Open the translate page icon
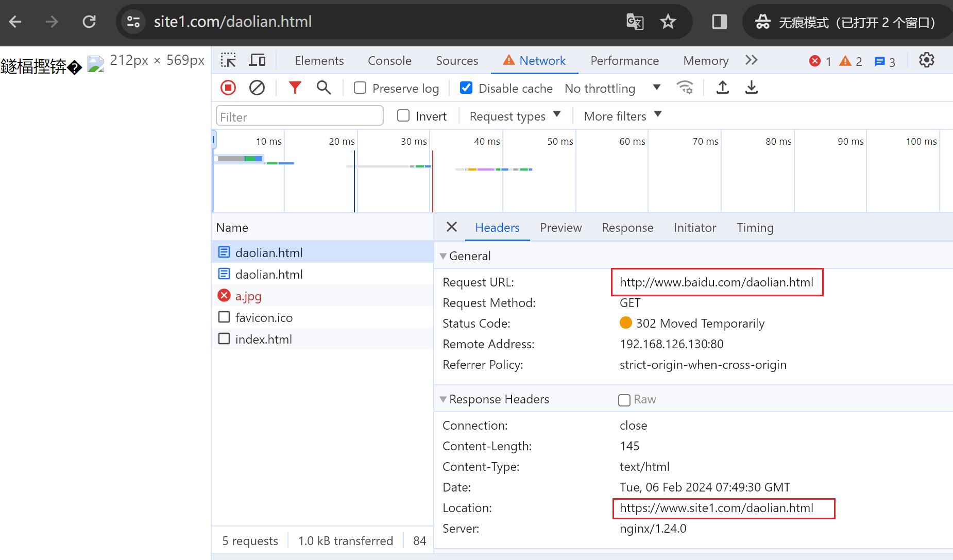This screenshot has height=560, width=953. tap(635, 22)
